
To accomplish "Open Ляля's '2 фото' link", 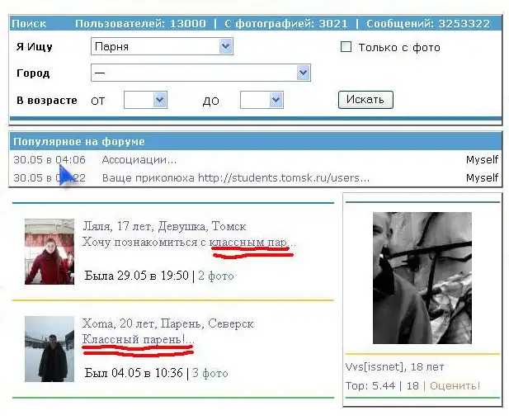I will click(x=215, y=276).
